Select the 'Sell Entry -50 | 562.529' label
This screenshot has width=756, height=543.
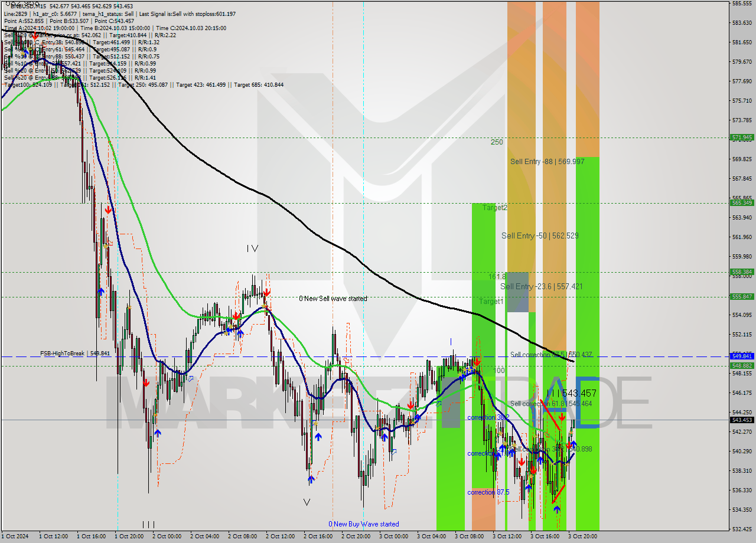click(x=540, y=235)
